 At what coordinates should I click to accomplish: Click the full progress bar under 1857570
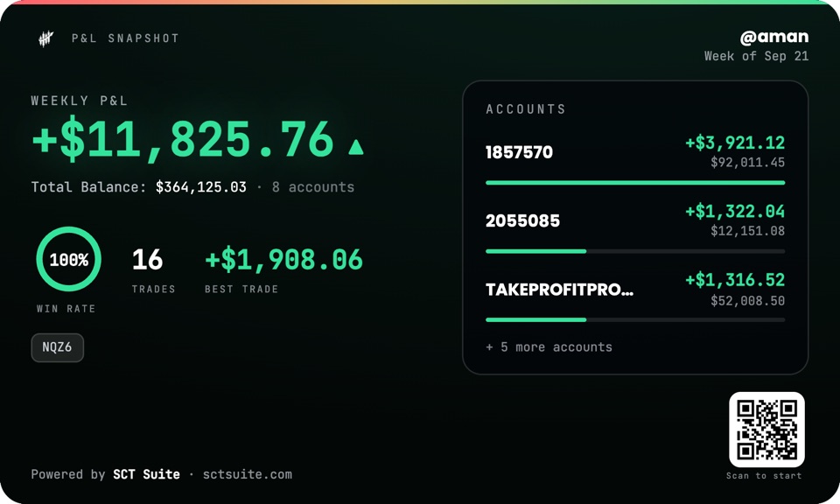pos(635,183)
